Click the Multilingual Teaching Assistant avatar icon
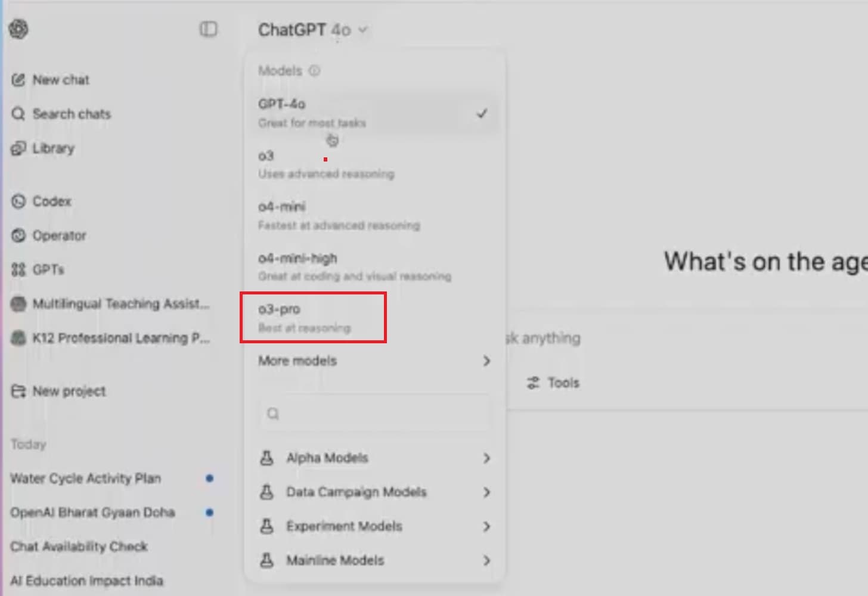The height and width of the screenshot is (596, 868). 18,304
